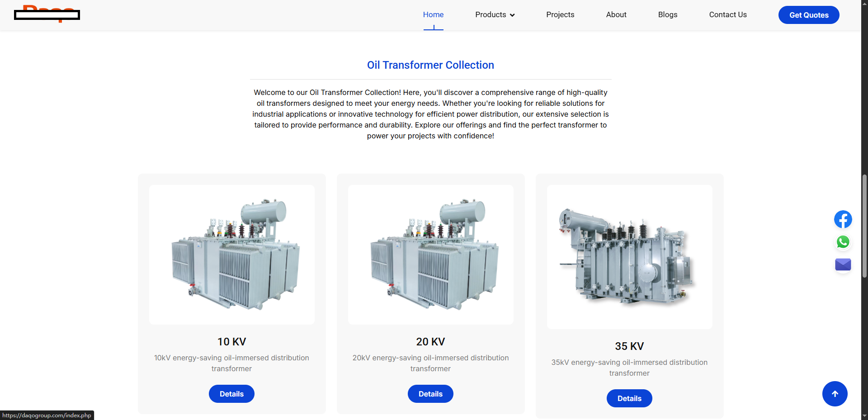Expand the Products dropdown chevron
Image resolution: width=868 pixels, height=420 pixels.
click(512, 15)
